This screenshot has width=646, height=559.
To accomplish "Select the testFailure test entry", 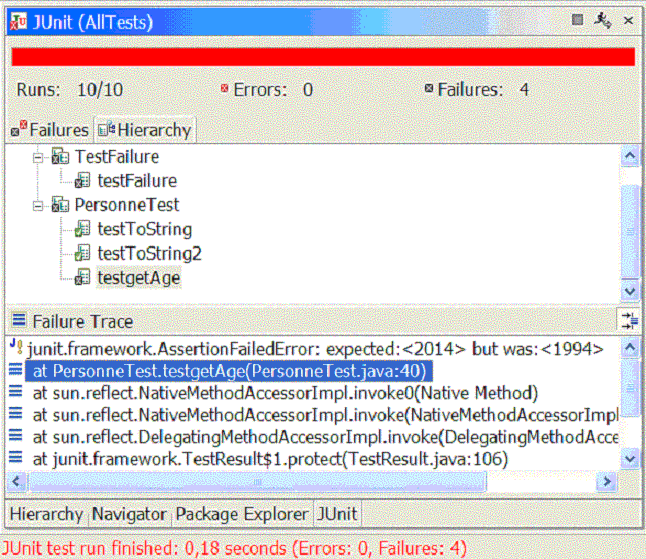I will [x=137, y=181].
